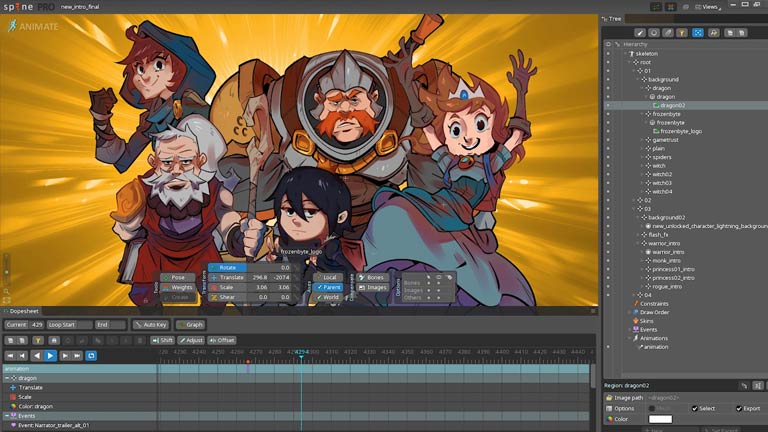
Task: Activate the Translate transform tool
Action: (227, 277)
